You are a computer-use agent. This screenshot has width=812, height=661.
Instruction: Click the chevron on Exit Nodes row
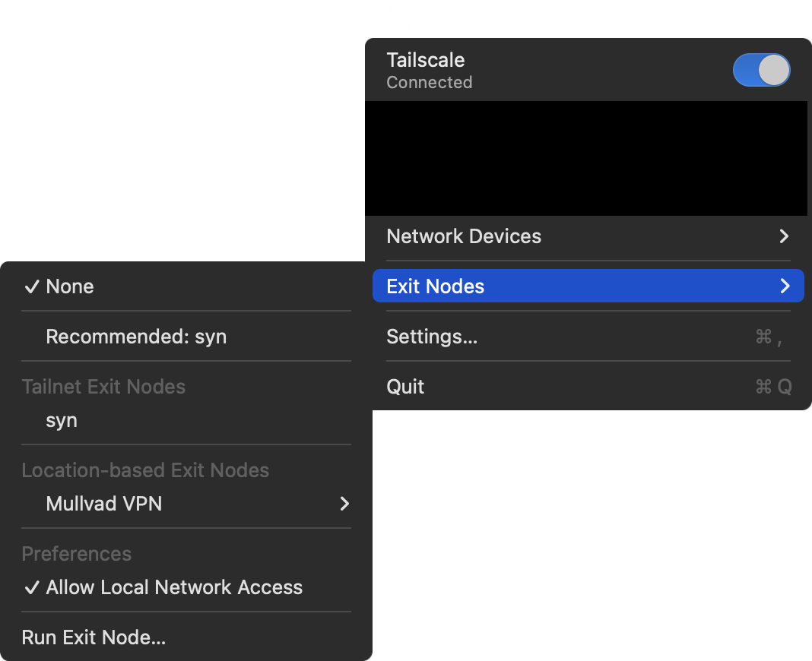[785, 286]
